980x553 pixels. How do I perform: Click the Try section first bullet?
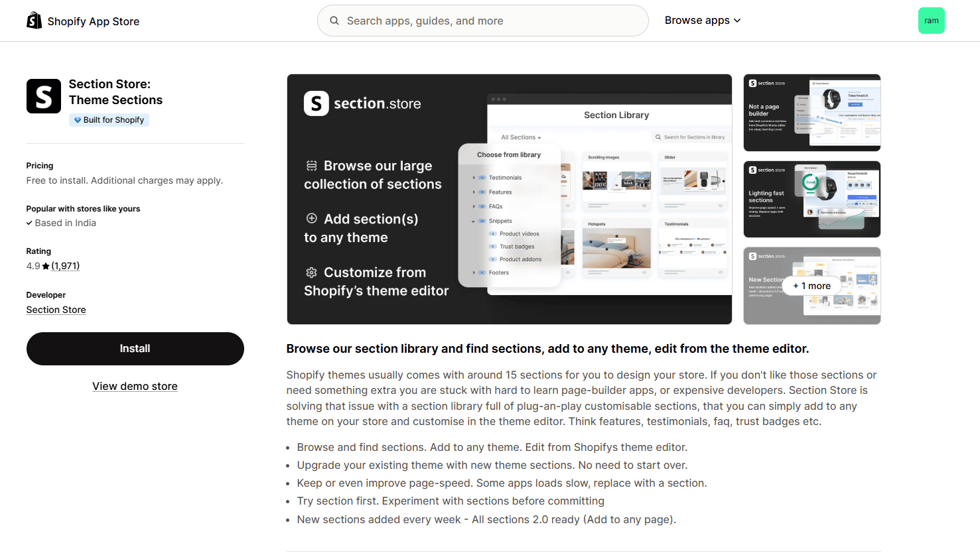tap(451, 501)
